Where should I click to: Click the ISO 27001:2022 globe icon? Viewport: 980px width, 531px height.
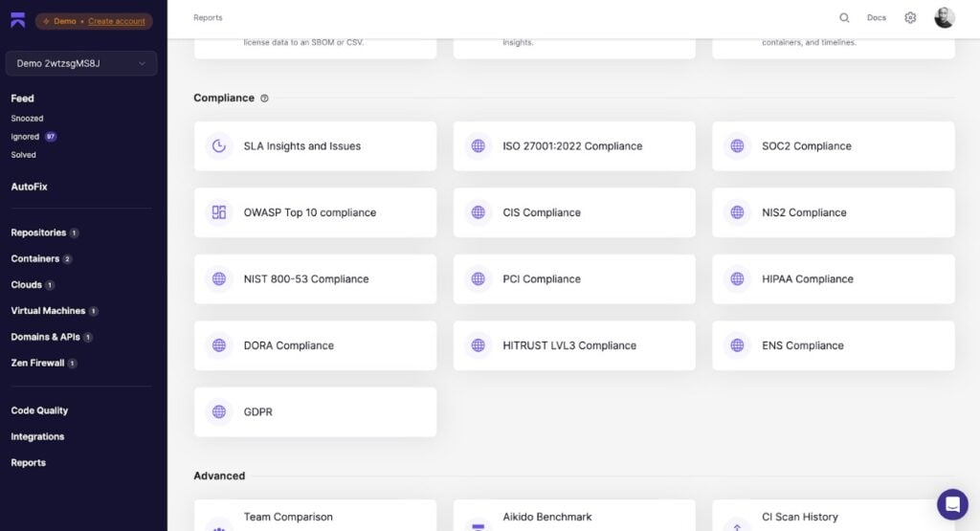click(x=479, y=146)
